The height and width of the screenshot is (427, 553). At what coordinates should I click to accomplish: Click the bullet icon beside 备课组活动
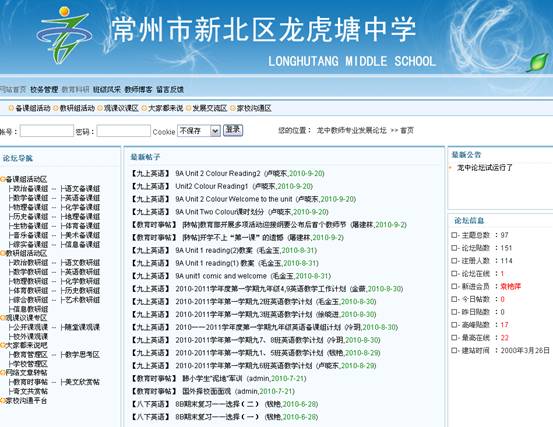point(11,108)
